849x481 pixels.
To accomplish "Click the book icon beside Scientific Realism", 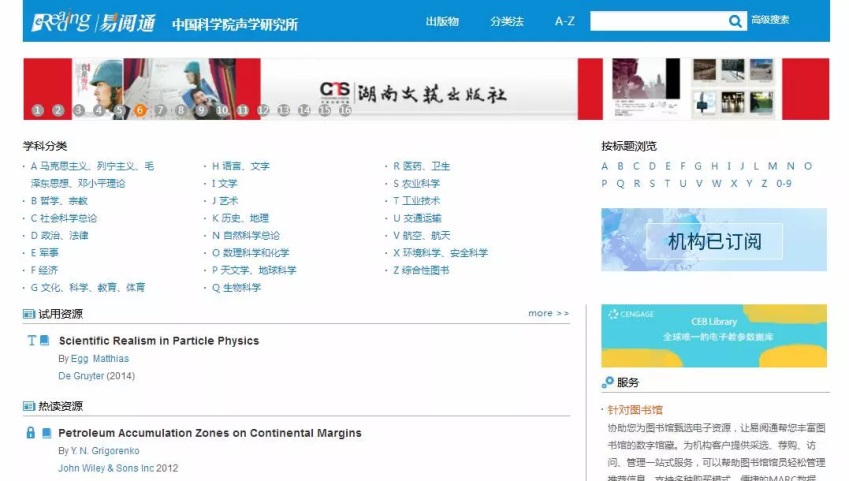I will pos(45,341).
